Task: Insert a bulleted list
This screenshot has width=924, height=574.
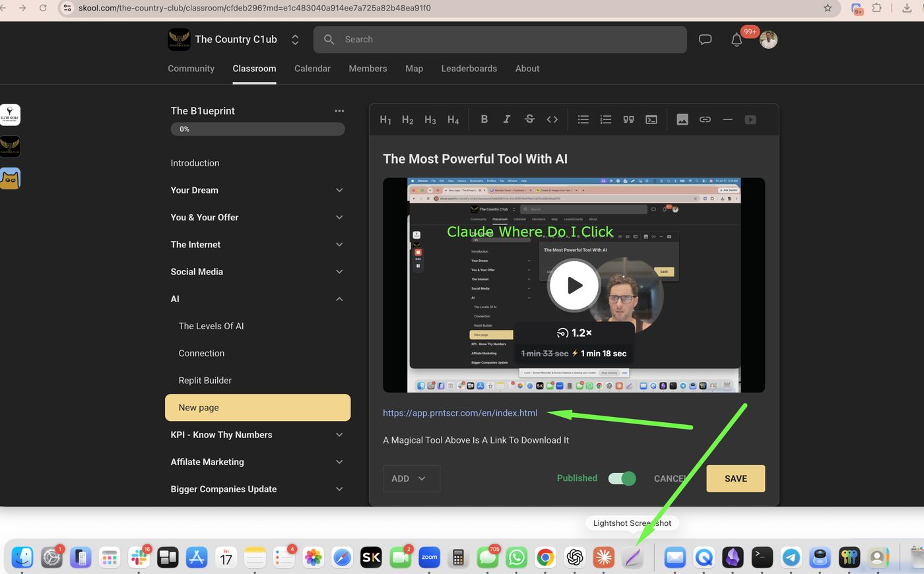Action: click(x=583, y=119)
